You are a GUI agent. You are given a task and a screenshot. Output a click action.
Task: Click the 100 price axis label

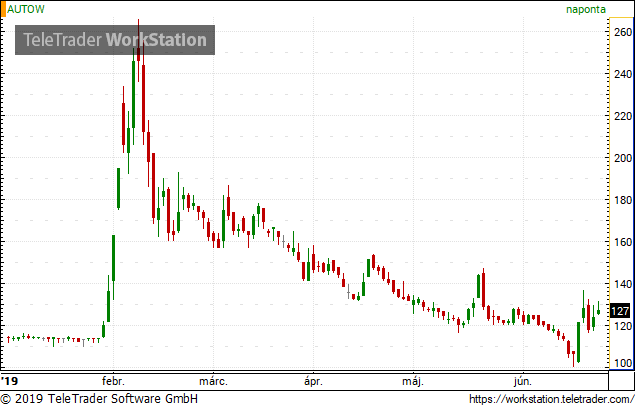[x=623, y=363]
